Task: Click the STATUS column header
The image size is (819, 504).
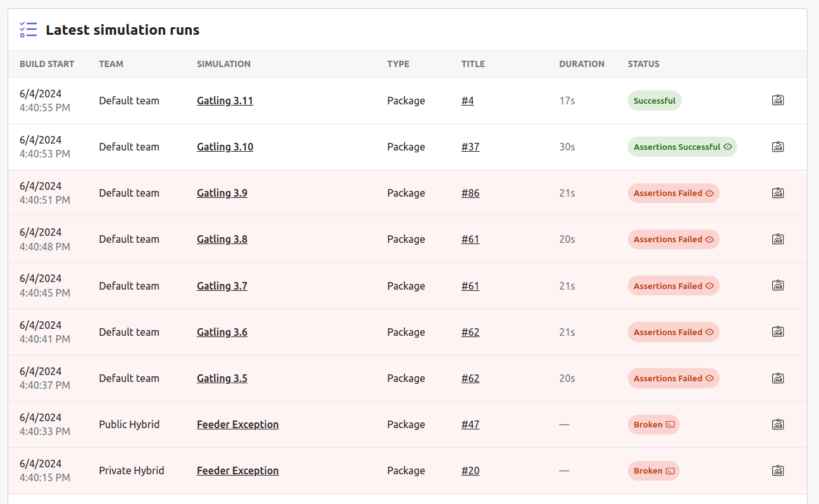Action: click(644, 64)
